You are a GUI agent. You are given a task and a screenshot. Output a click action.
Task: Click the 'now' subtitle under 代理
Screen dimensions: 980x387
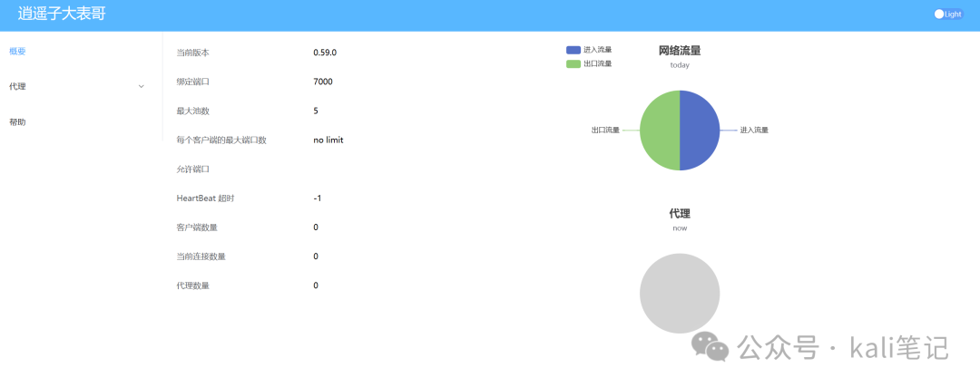680,227
